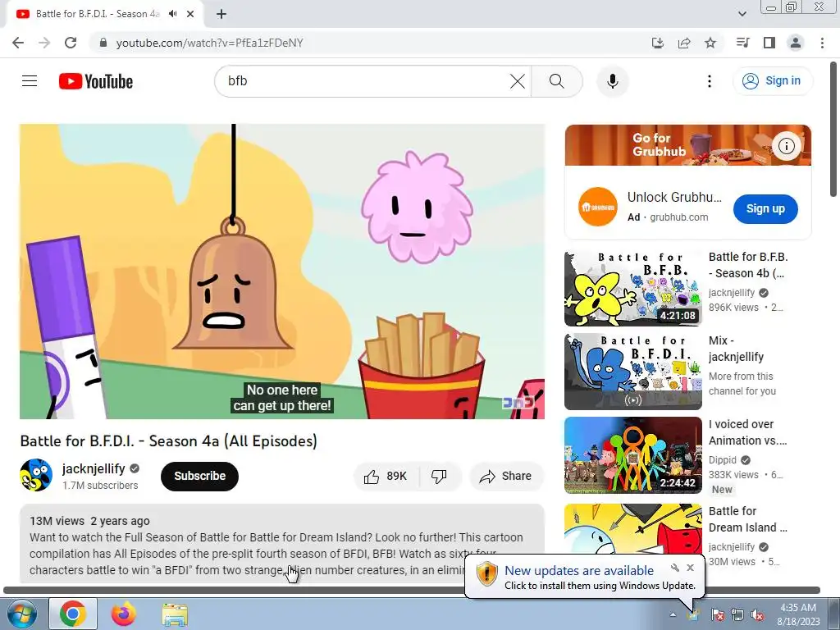The height and width of the screenshot is (630, 840).
Task: Open the Grubhub ad logo
Action: click(x=597, y=207)
